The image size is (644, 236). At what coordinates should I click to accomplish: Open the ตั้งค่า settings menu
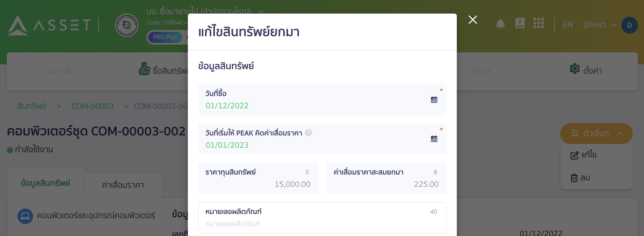586,70
